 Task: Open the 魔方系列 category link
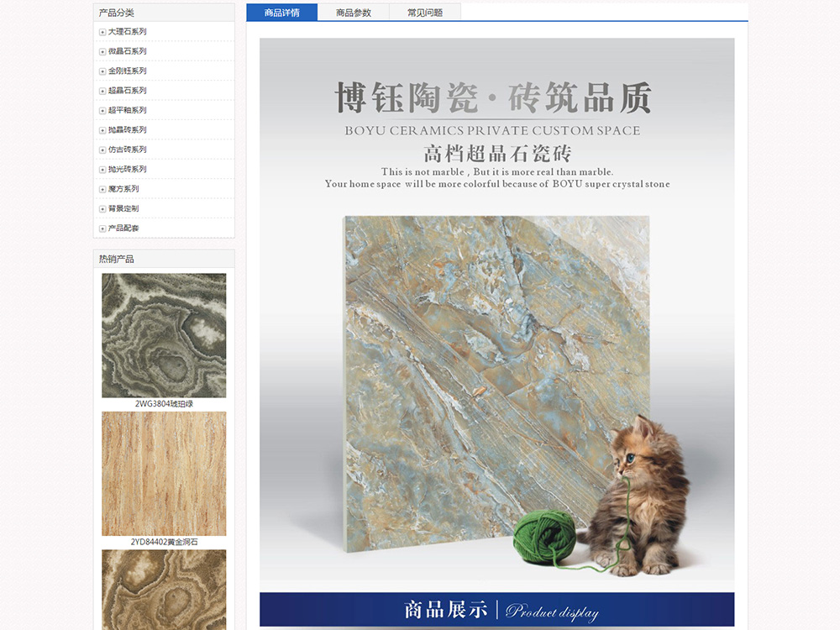(123, 188)
